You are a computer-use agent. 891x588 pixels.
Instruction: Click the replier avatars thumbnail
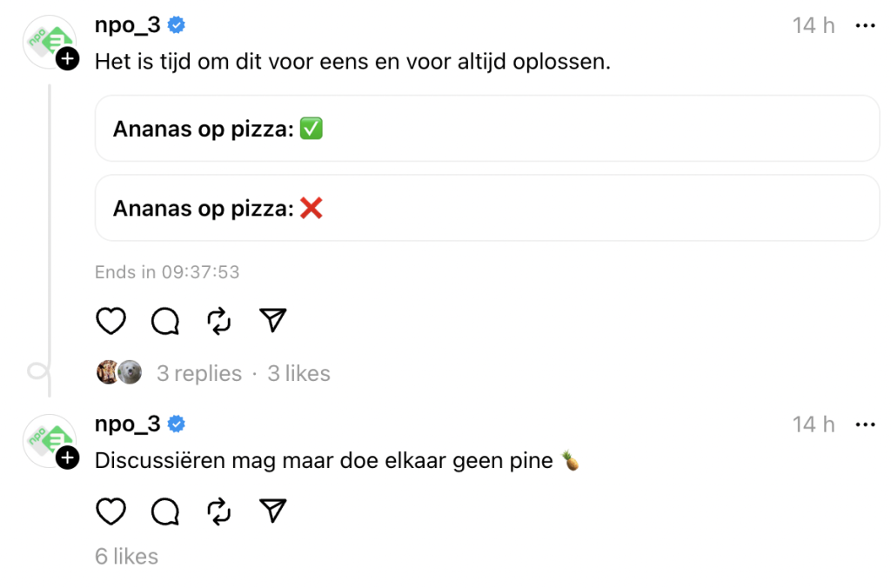click(118, 372)
